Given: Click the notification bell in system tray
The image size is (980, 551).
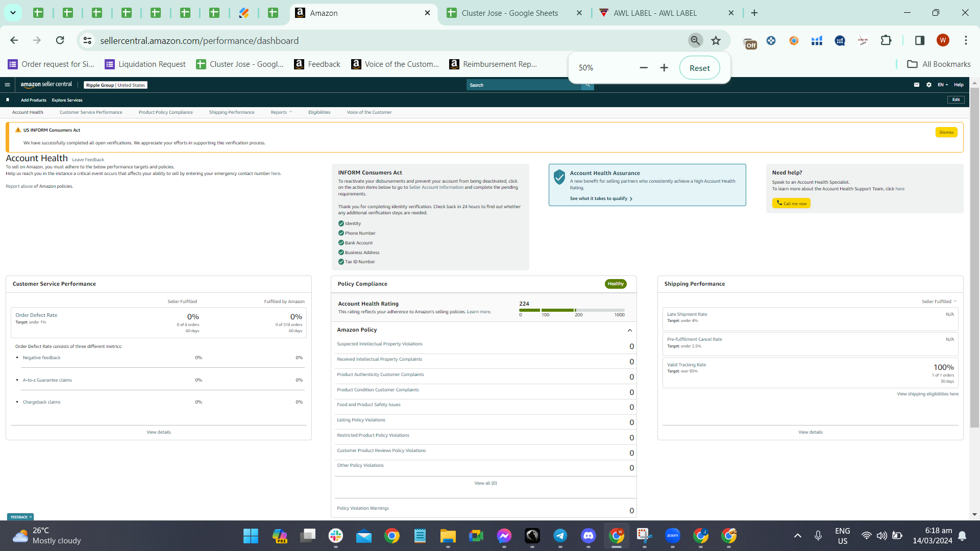Looking at the screenshot, I should (962, 536).
